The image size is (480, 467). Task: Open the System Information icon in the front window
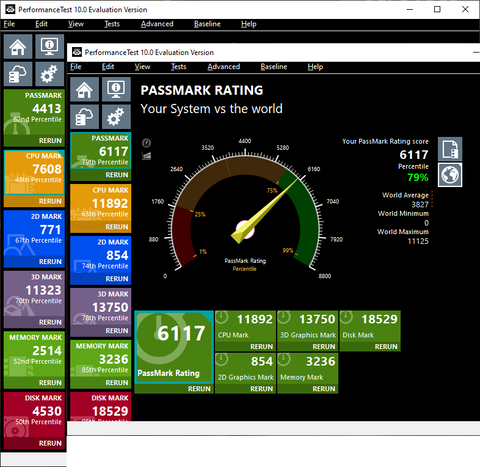tap(116, 89)
